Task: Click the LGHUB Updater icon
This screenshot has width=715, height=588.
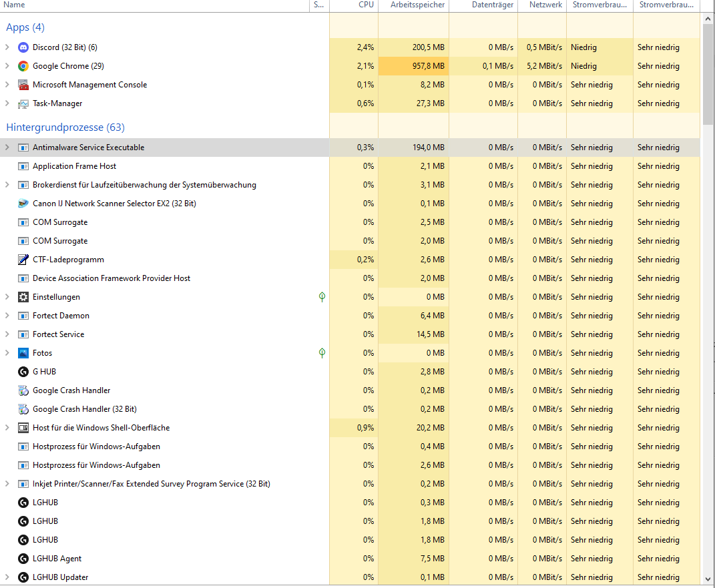Action: [23, 577]
